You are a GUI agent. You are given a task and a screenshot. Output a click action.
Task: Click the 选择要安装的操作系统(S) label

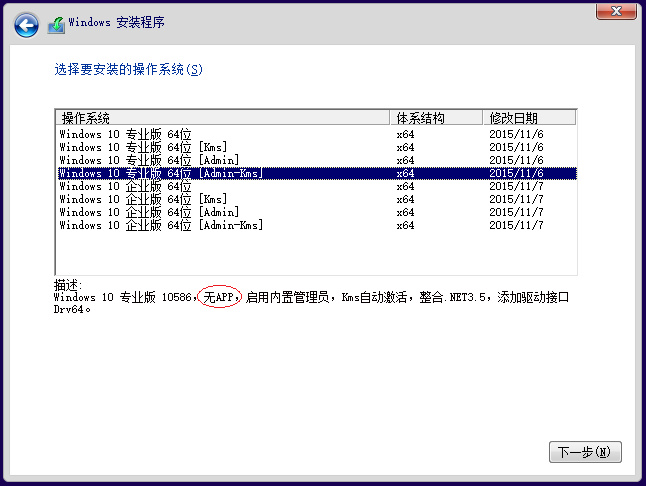coord(129,69)
